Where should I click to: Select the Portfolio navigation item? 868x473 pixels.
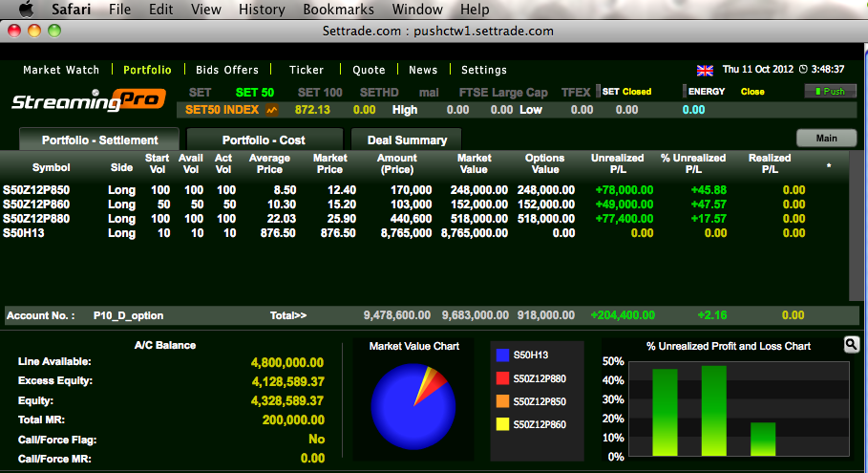coord(147,70)
